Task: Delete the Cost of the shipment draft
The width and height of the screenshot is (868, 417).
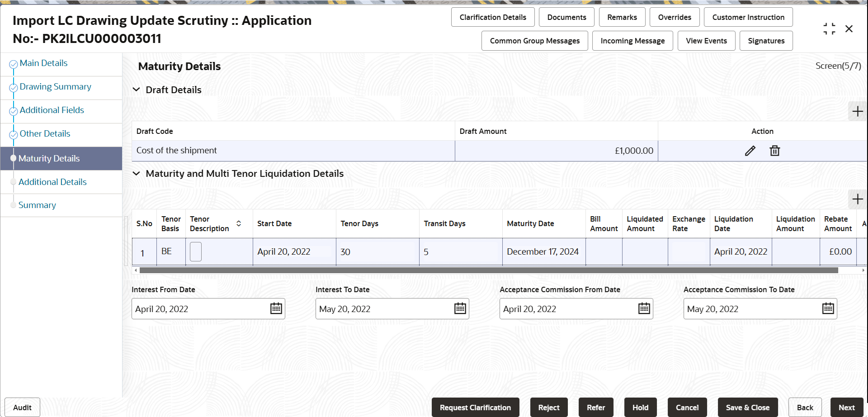Action: click(775, 151)
